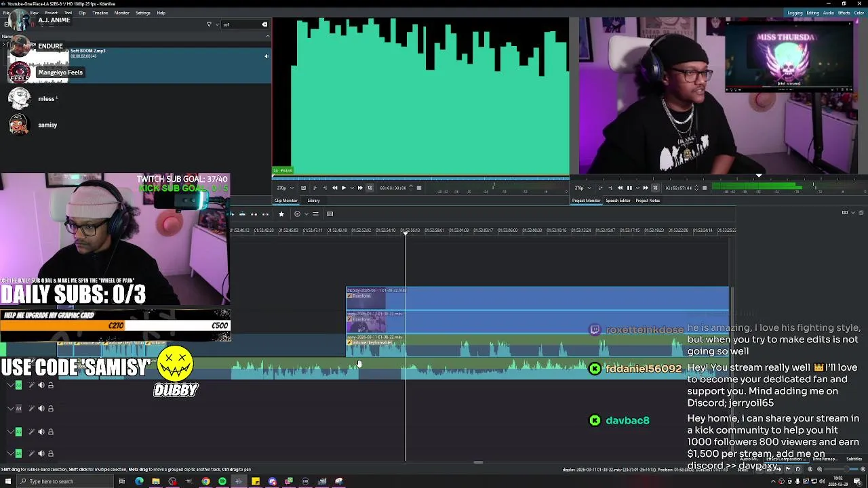Open pause options dropdown in Project Monitor
The width and height of the screenshot is (868, 488).
point(637,188)
